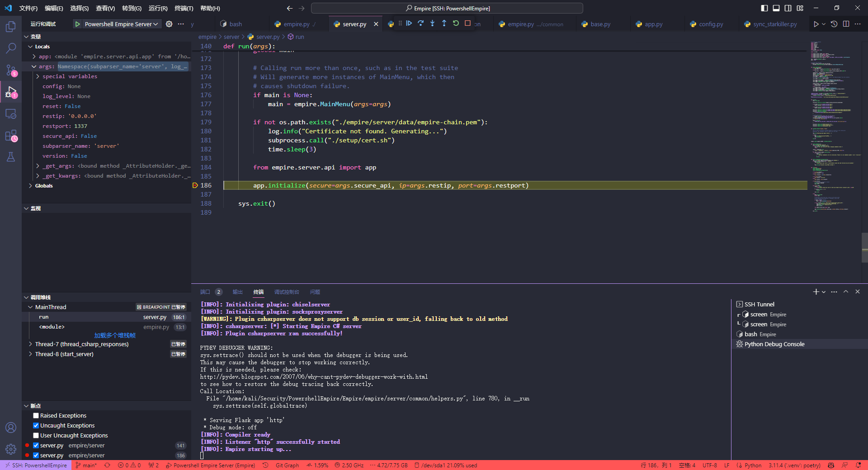Open the Extensions view

(x=11, y=136)
